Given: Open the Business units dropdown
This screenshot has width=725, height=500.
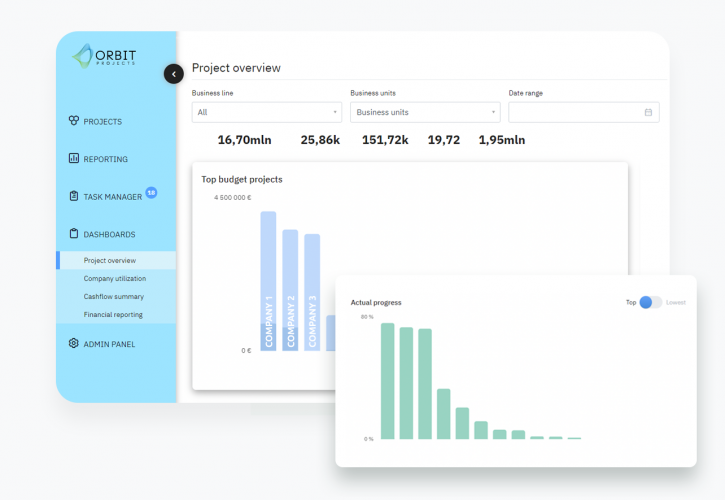Looking at the screenshot, I should 425,112.
